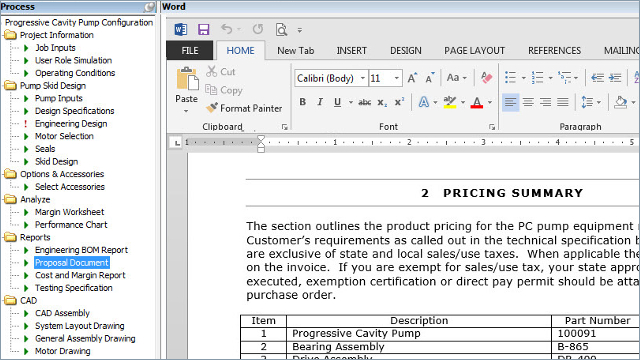This screenshot has height=360, width=640.
Task: Switch to the REFERENCES tab
Action: pyautogui.click(x=554, y=51)
